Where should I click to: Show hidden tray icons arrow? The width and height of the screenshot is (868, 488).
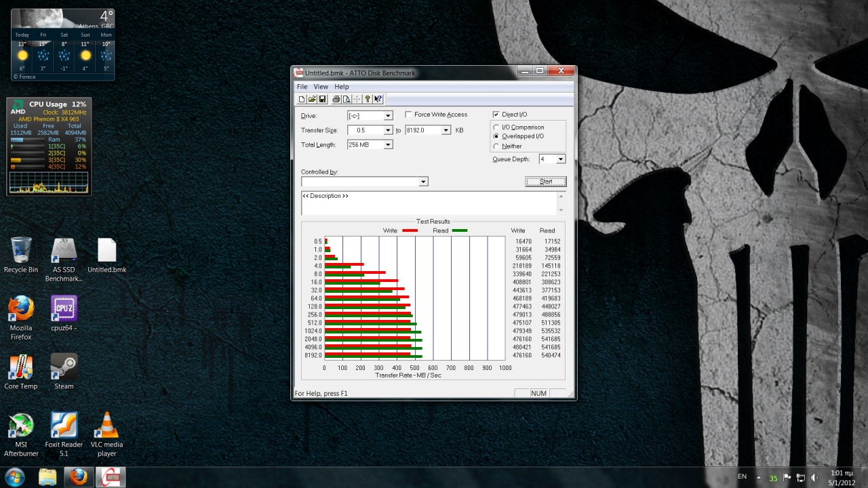[759, 478]
